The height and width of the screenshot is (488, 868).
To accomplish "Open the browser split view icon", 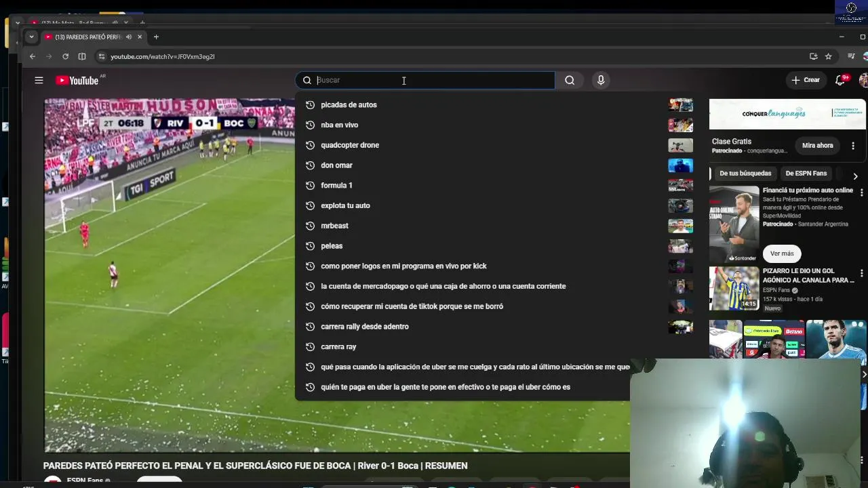I will pyautogui.click(x=82, y=56).
